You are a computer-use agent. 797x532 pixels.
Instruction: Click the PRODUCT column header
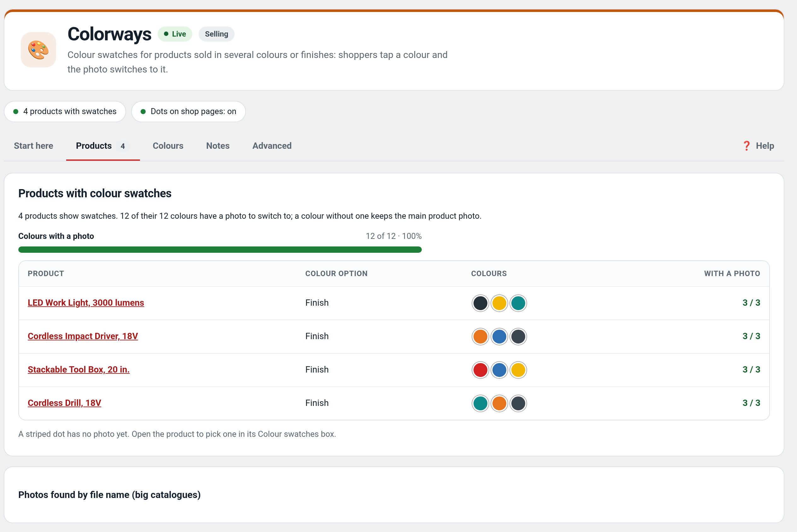(46, 274)
